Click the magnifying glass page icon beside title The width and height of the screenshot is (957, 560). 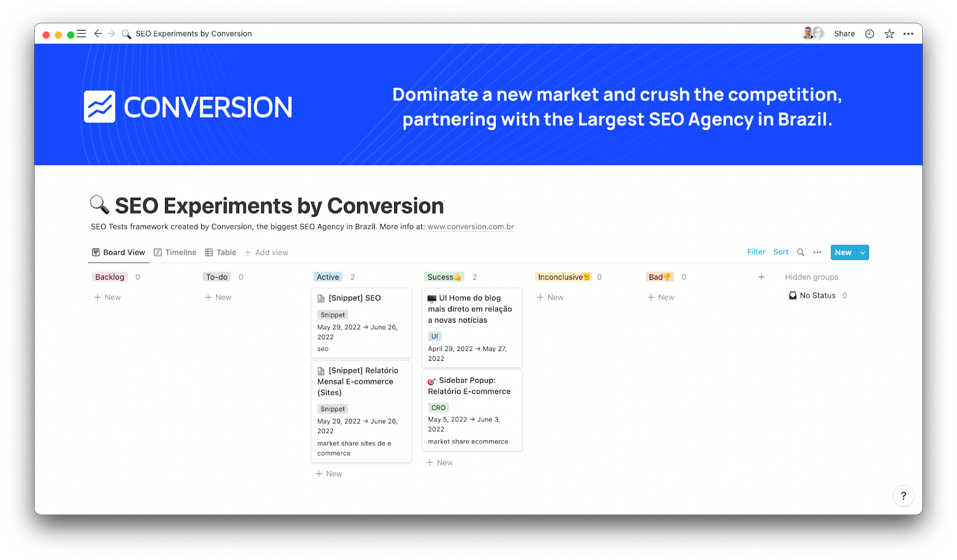coord(99,204)
